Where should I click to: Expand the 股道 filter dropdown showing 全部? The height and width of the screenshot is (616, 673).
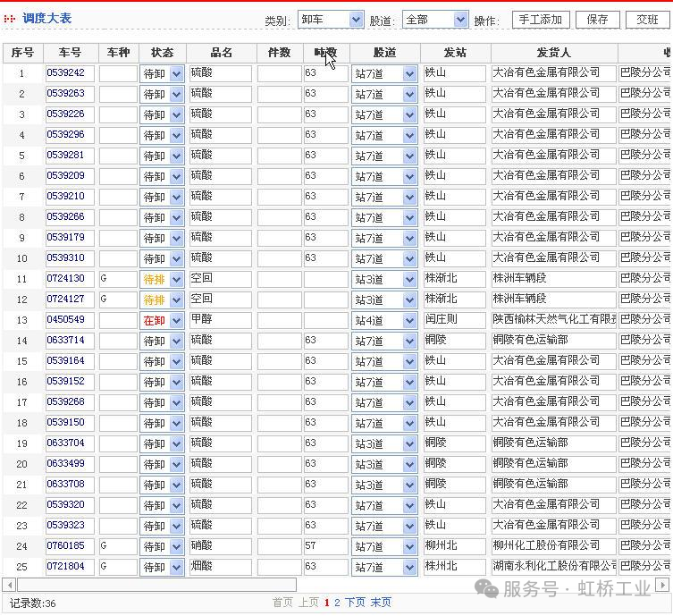tap(434, 20)
